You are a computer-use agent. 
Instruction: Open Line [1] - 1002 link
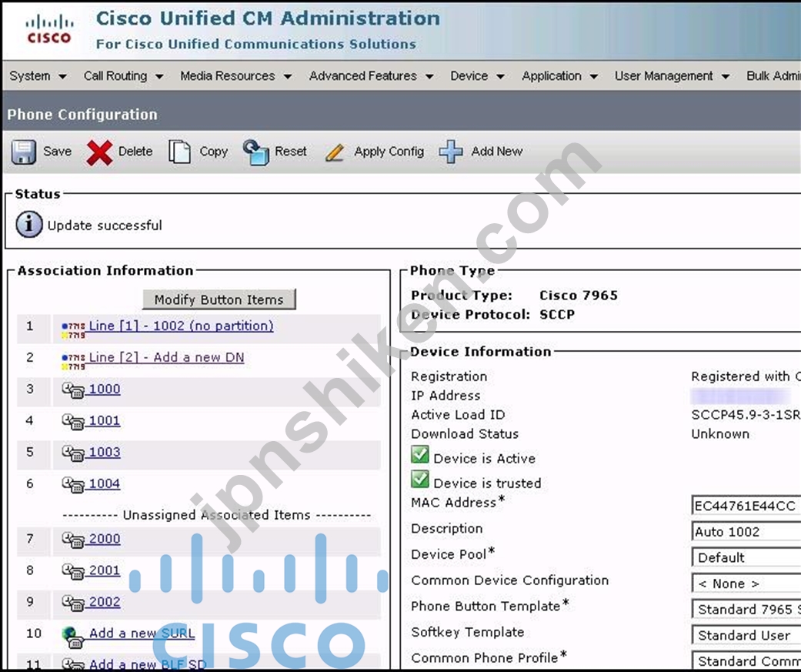click(x=181, y=326)
